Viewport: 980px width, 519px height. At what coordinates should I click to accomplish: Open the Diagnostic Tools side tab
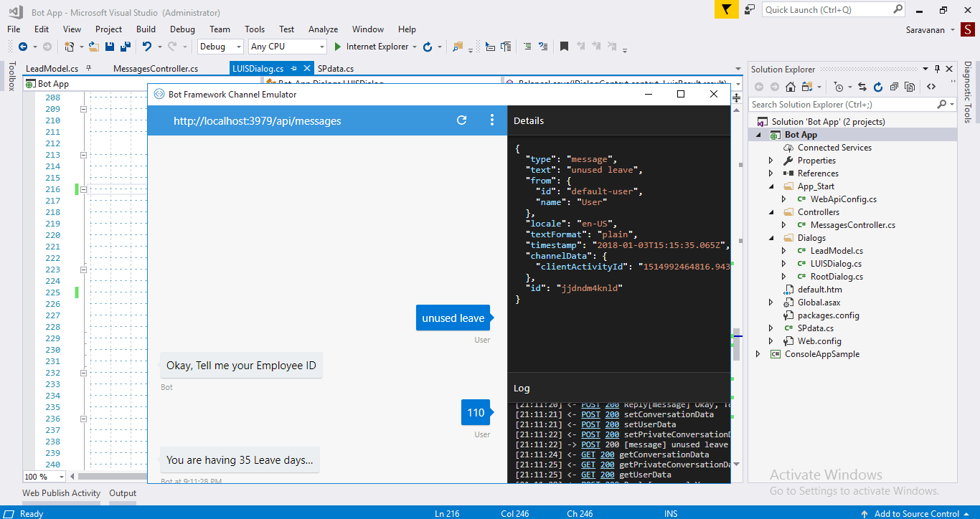tap(968, 92)
